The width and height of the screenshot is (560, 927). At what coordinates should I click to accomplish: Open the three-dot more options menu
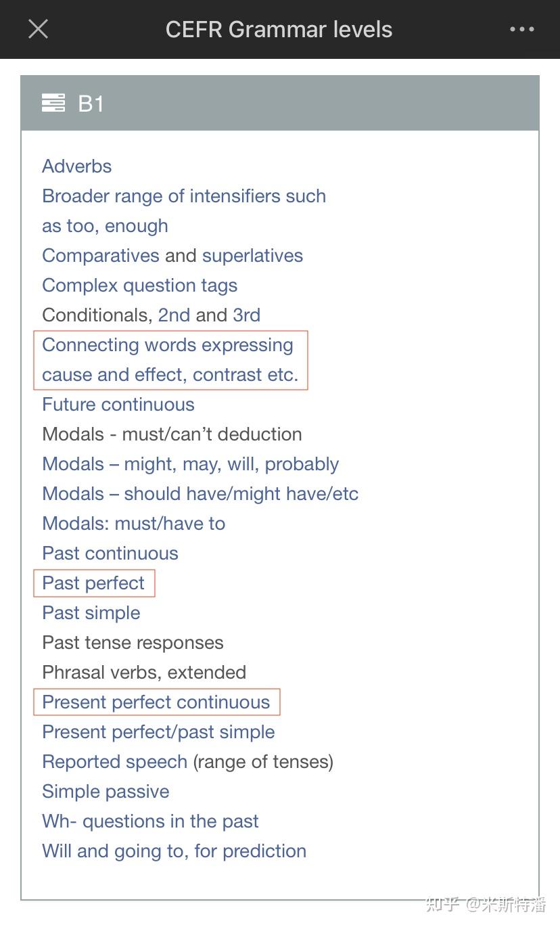[522, 29]
